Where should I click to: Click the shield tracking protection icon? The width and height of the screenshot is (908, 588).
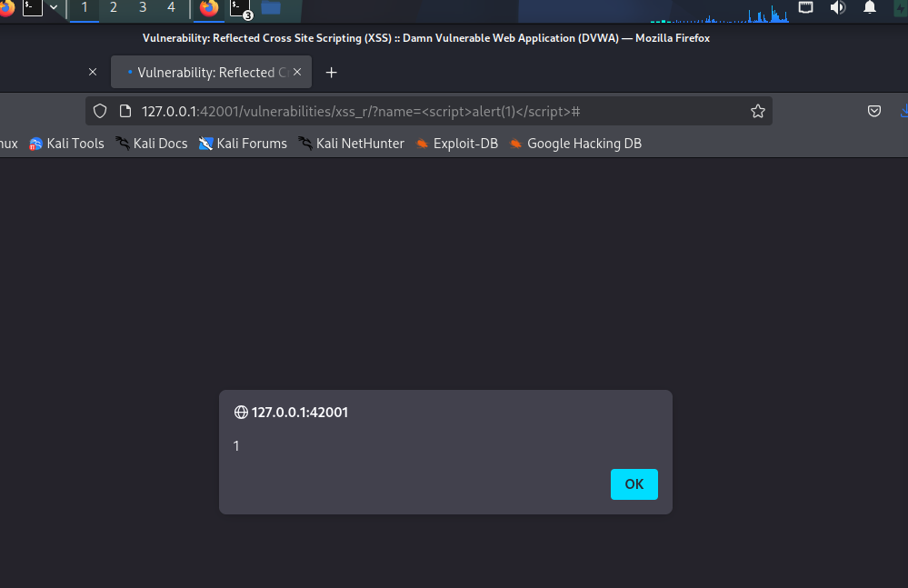click(100, 111)
